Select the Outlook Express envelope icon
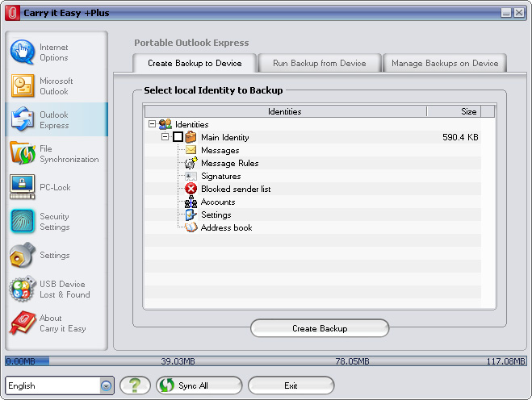Screen dimensions: 532x400 23,119
